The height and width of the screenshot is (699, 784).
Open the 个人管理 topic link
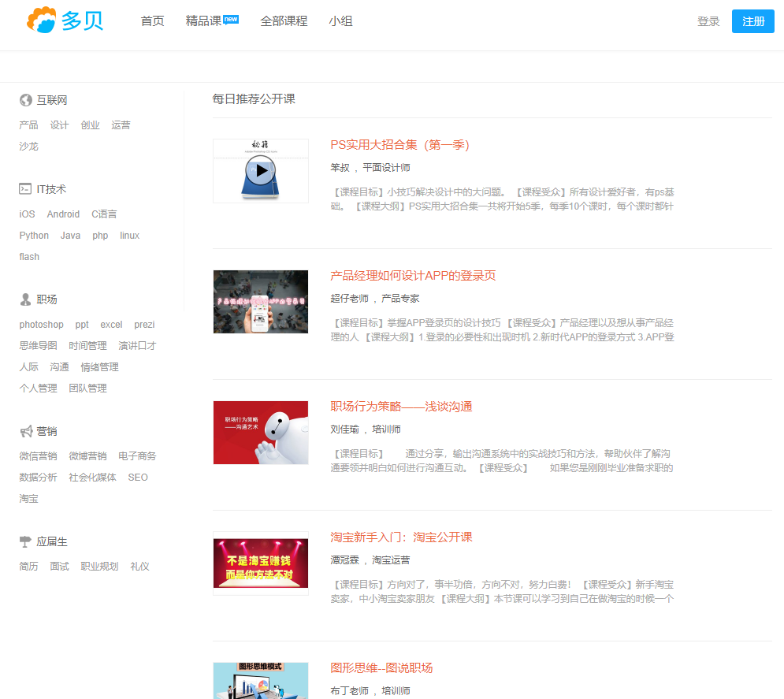[38, 388]
